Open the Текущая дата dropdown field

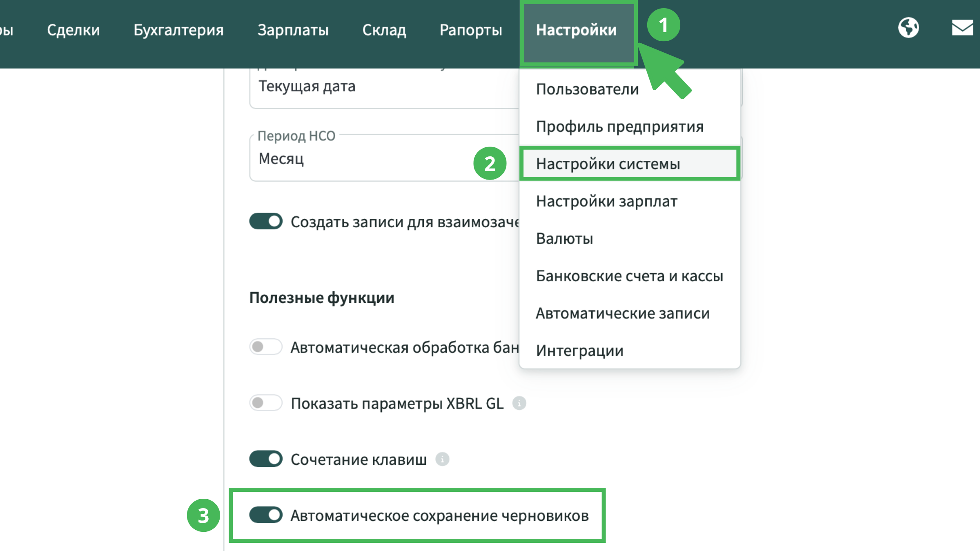coord(367,87)
